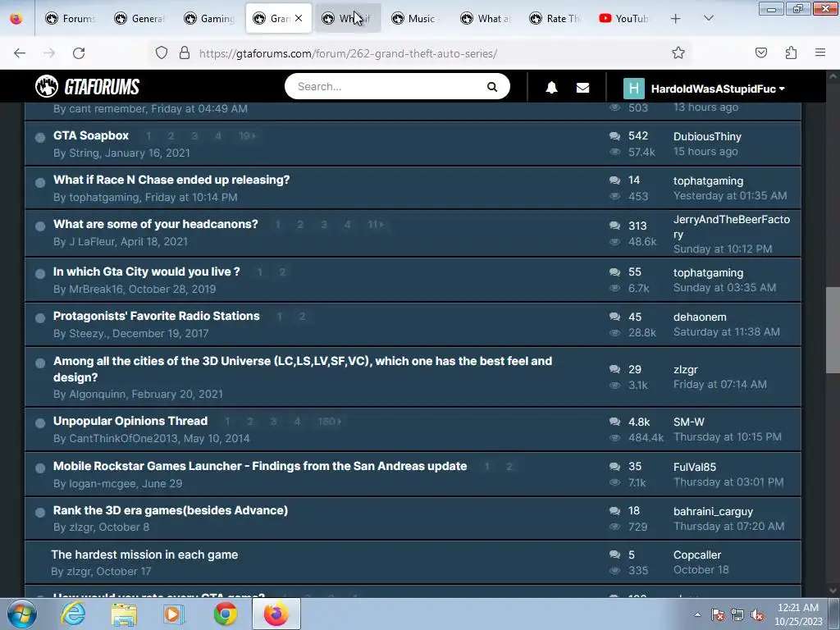Click unread dot for the 3D Universe cities topic

(40, 363)
